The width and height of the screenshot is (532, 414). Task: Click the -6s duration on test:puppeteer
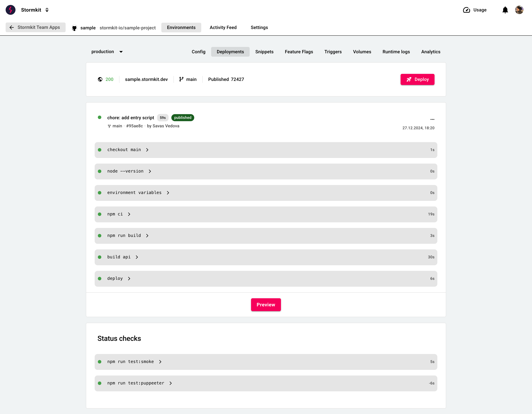431,383
